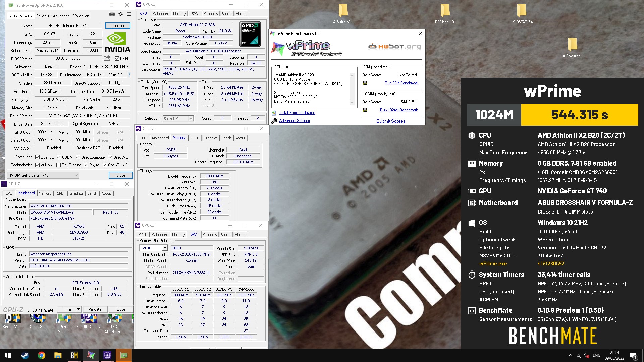Click the GPU-Z screenshot camera icon
This screenshot has height=362, width=644.
[x=112, y=14]
